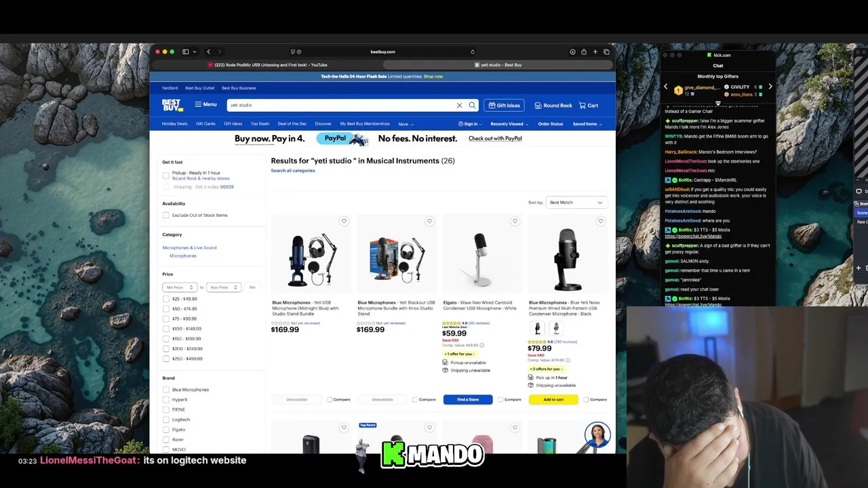Click the Best Buy logo
The height and width of the screenshot is (488, 868).
click(x=172, y=105)
